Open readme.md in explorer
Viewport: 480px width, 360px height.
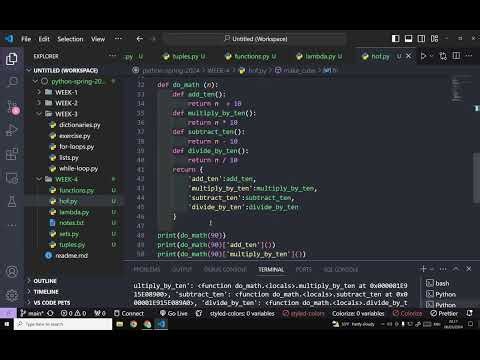click(71, 256)
